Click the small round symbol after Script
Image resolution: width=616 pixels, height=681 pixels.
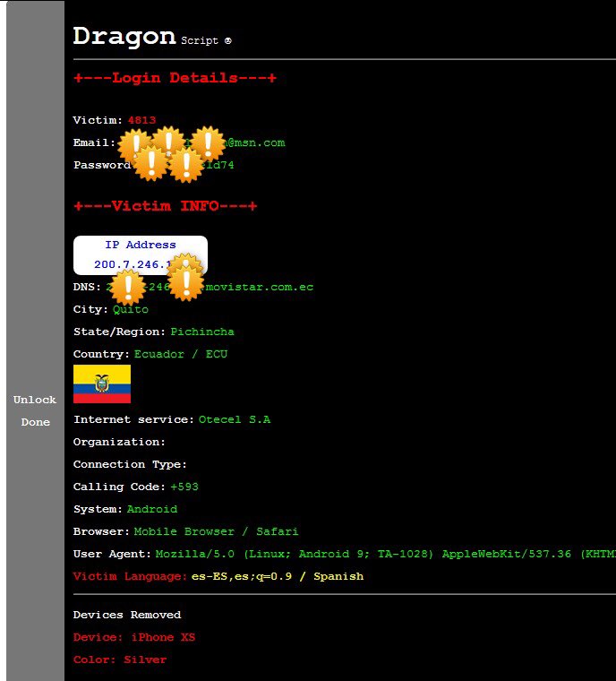click(228, 41)
